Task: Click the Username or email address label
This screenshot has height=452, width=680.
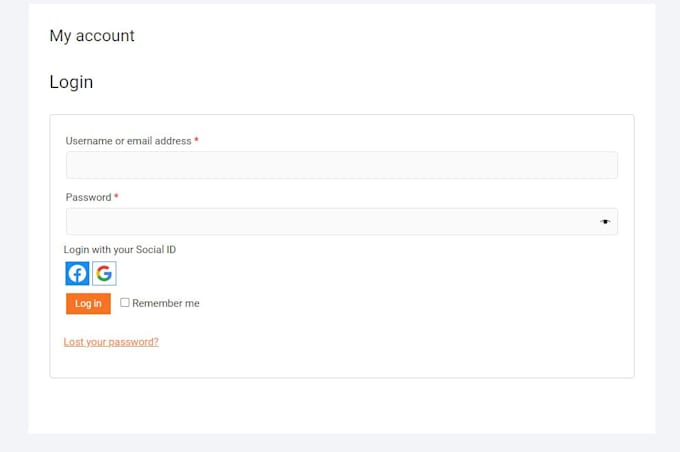Action: [128, 141]
